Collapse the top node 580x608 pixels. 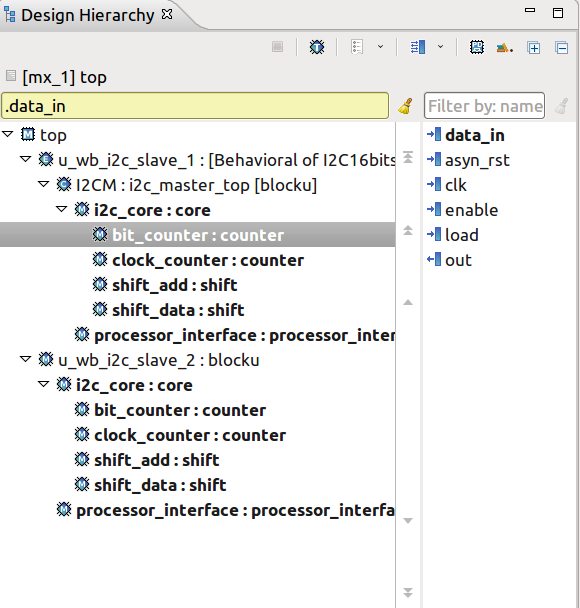(x=7, y=134)
